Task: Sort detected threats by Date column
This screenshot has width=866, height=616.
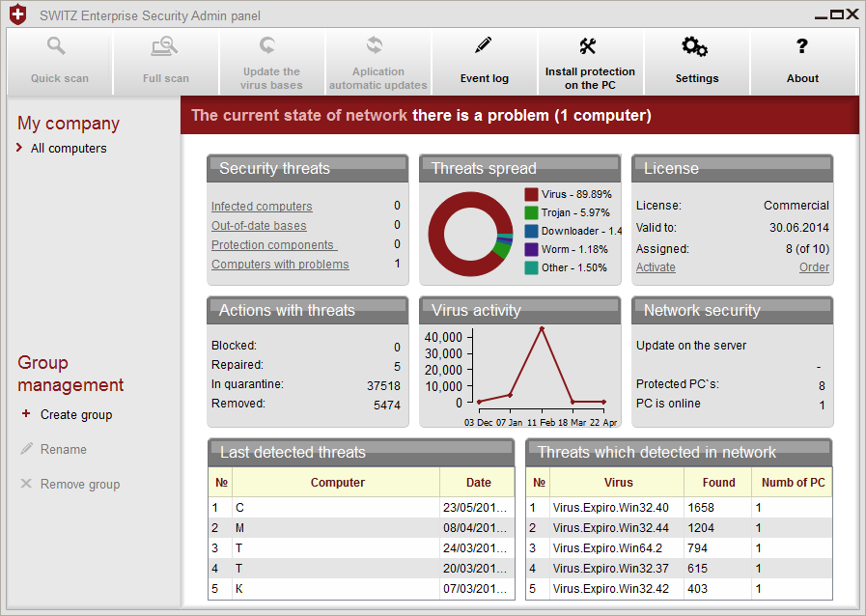Action: tap(478, 483)
